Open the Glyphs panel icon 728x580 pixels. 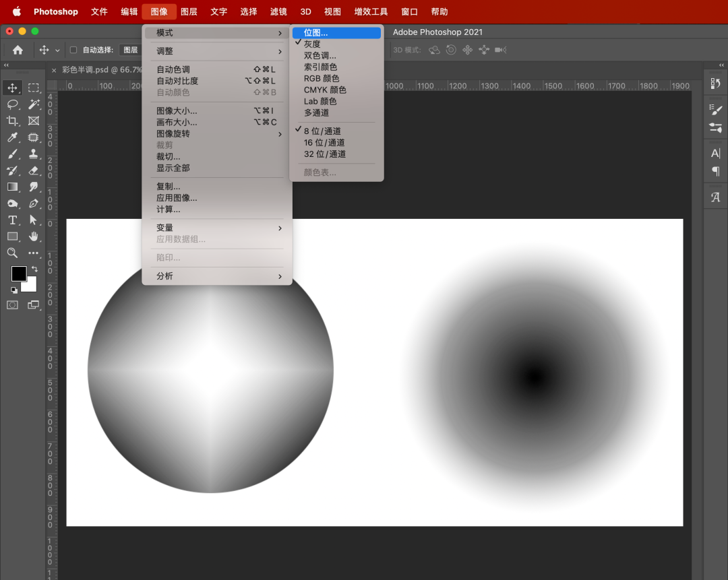coord(716,197)
